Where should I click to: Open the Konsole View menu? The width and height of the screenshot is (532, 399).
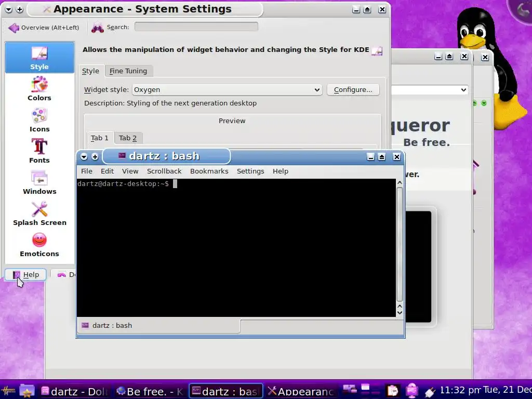(x=130, y=171)
